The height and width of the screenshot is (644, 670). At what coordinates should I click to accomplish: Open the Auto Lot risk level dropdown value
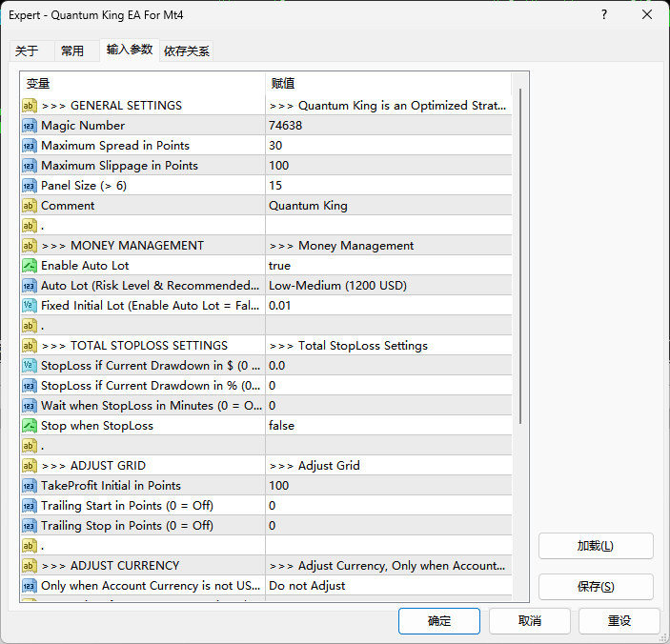tap(387, 286)
